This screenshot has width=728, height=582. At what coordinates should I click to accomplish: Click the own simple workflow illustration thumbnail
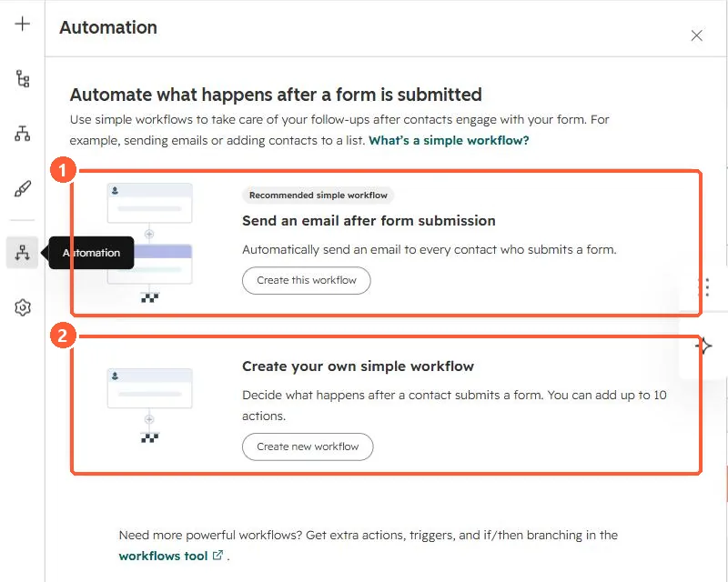149,406
